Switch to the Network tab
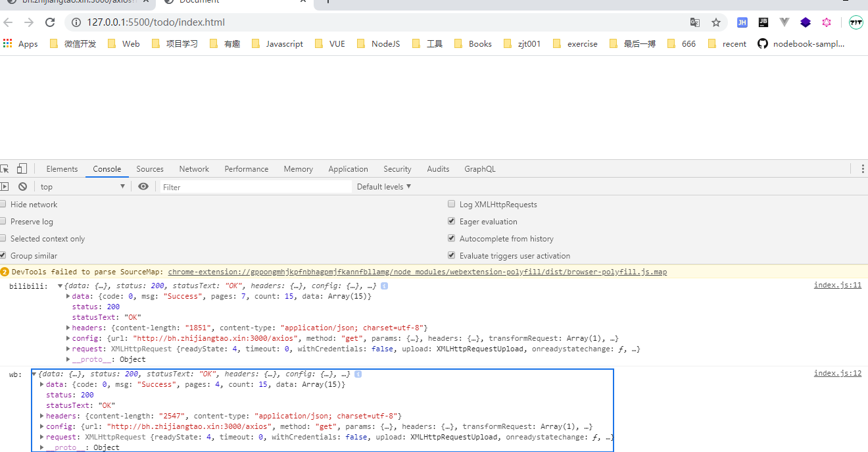Viewport: 868px width, 452px height. coord(194,169)
